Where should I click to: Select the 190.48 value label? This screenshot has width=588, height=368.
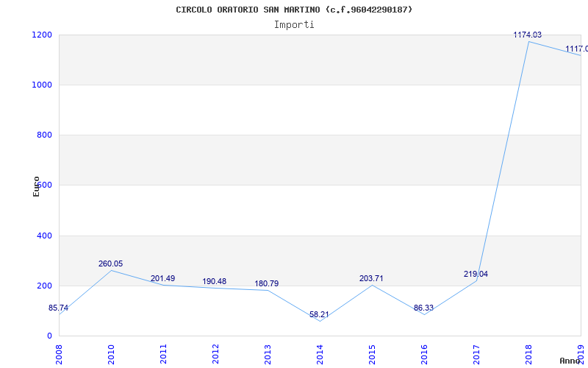tap(215, 282)
